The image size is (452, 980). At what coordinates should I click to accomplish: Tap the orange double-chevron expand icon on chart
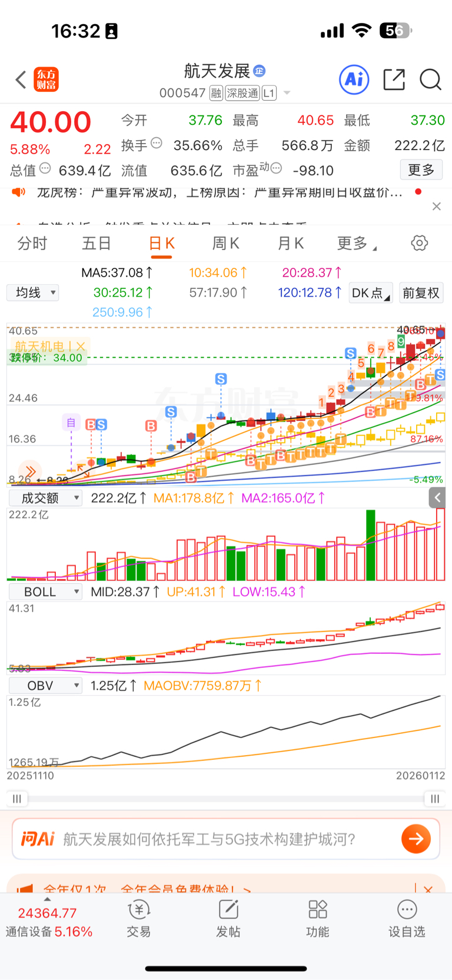30,471
